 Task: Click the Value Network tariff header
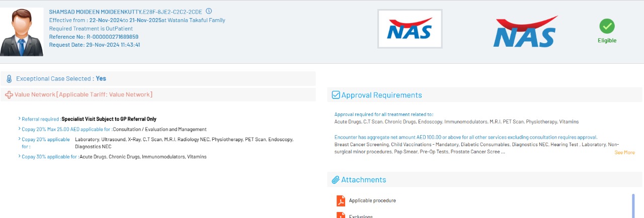click(x=84, y=94)
